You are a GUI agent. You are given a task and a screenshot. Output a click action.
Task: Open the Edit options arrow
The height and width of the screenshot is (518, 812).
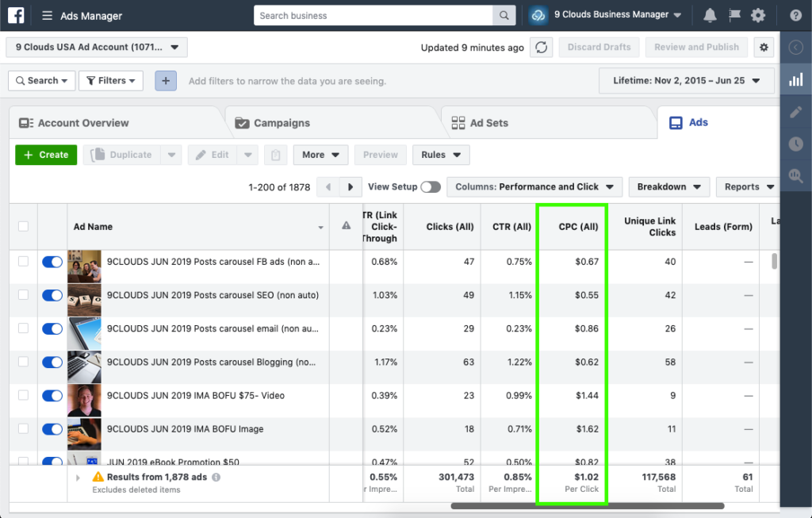[x=248, y=155]
